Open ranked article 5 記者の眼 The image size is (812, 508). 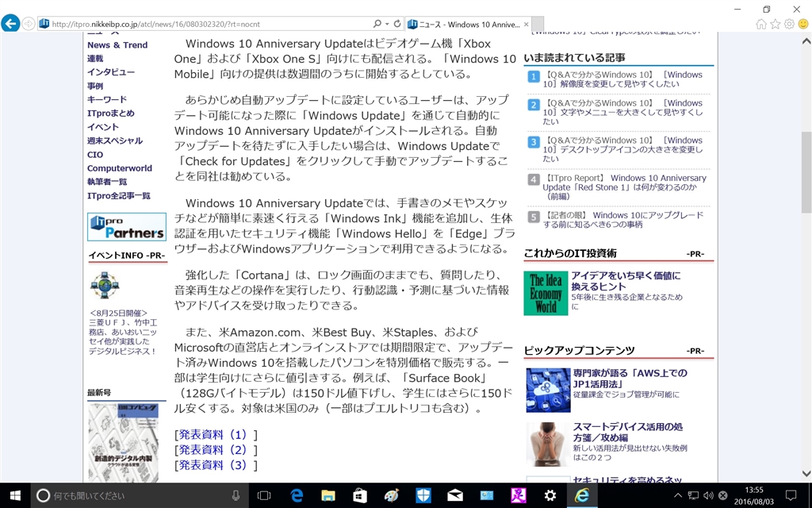(623, 219)
